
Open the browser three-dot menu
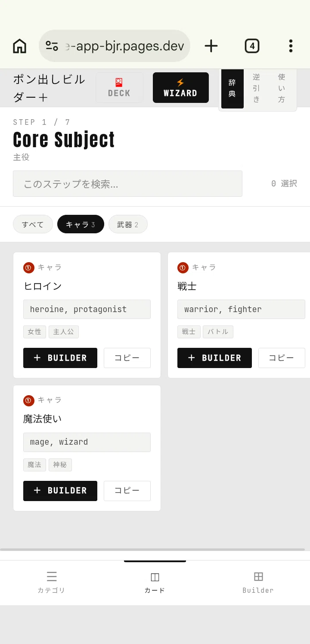[x=291, y=46]
